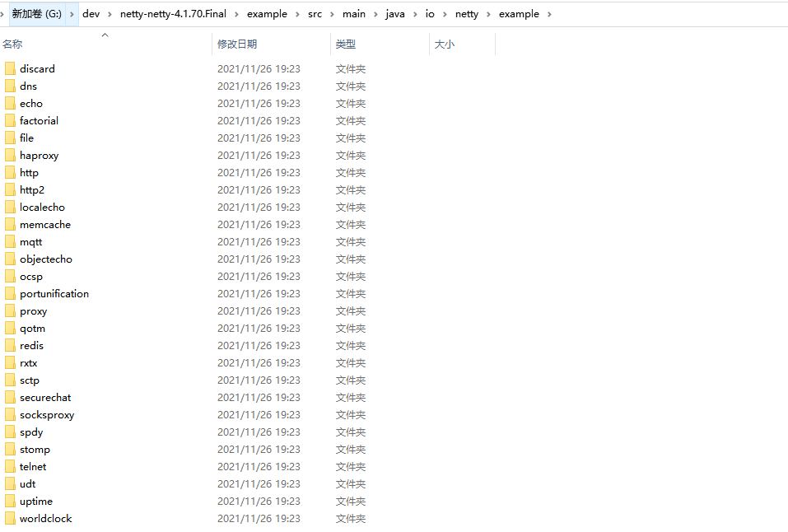Expand the trailing chevron after the last example segment in path

click(x=549, y=14)
